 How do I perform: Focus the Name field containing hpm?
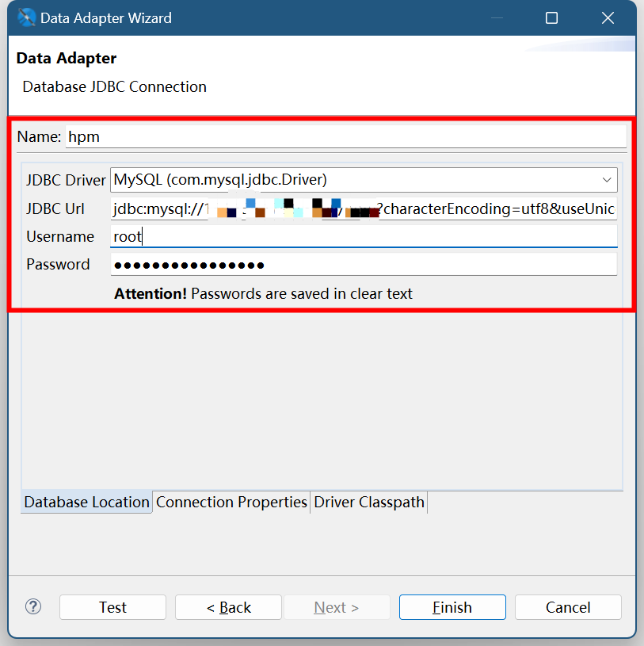point(346,136)
